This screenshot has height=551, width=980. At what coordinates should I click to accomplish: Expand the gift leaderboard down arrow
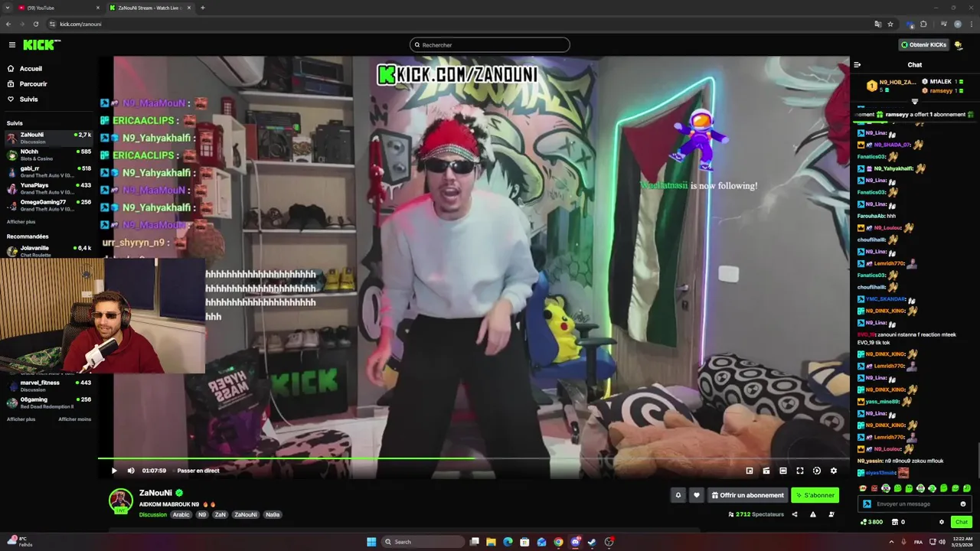click(914, 101)
